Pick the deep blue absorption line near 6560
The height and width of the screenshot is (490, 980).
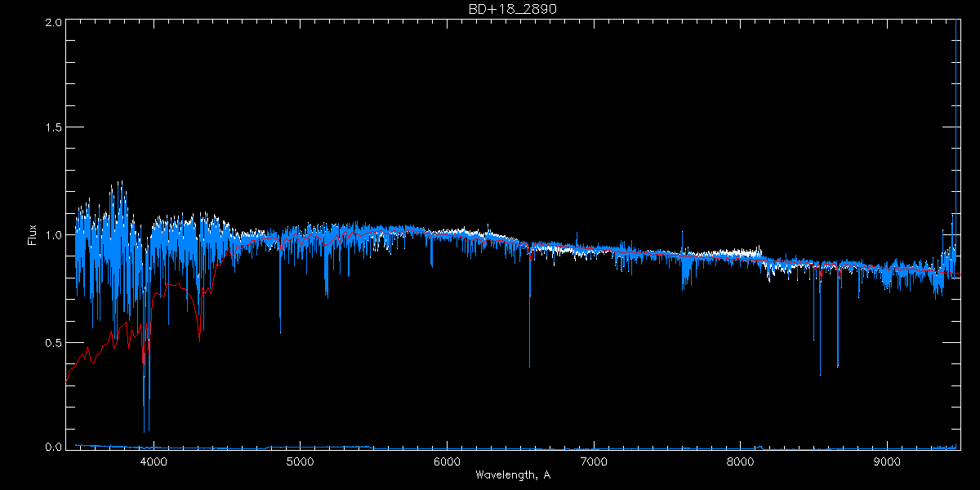pyautogui.click(x=529, y=363)
